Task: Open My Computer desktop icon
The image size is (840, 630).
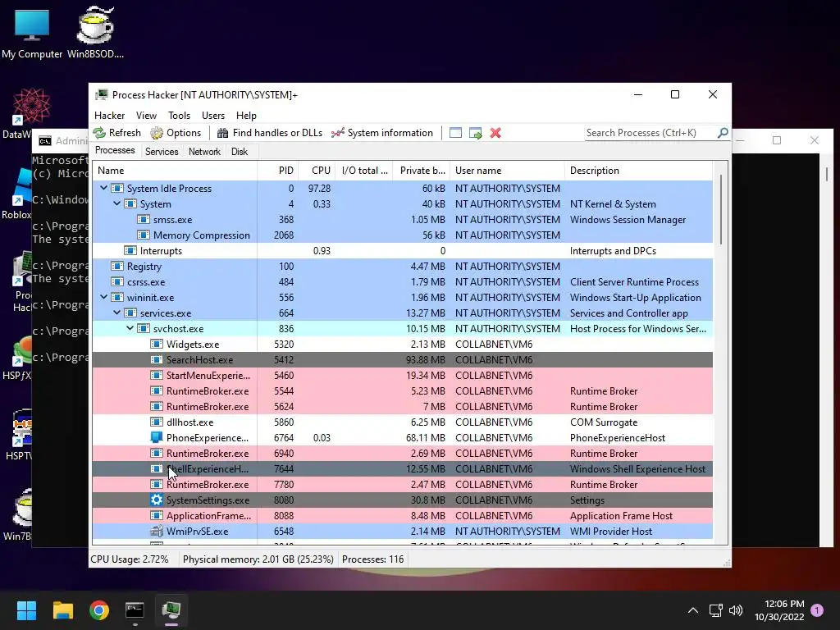Action: coord(32,33)
